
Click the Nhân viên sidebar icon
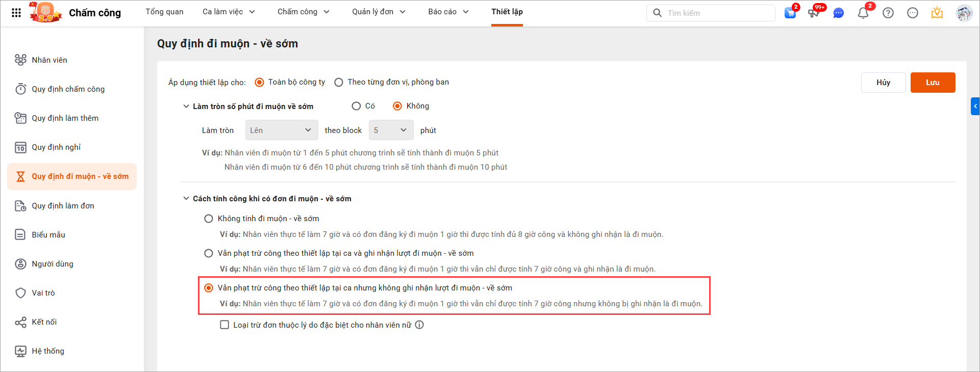(20, 60)
